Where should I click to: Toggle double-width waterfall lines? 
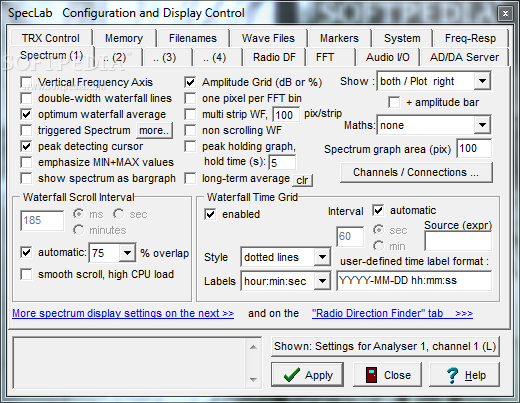[26, 98]
